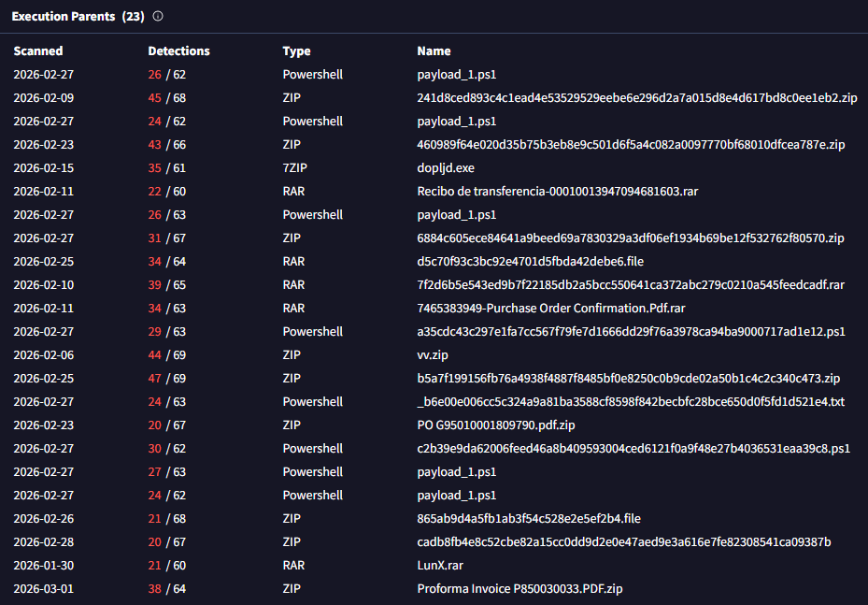Click scan date 2026-02-15
Screen dimensions: 868x605
[x=43, y=168]
